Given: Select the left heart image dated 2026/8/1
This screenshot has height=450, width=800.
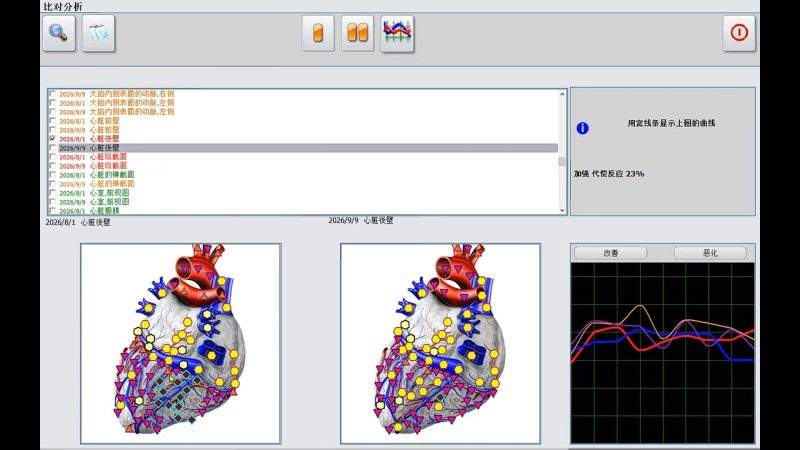Looking at the screenshot, I should click(181, 343).
